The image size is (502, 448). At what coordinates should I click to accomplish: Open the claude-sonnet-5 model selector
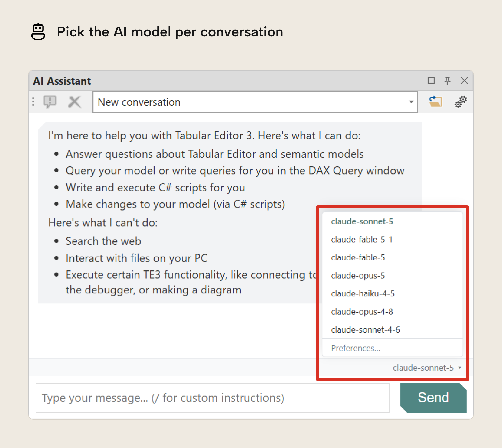[x=427, y=368]
